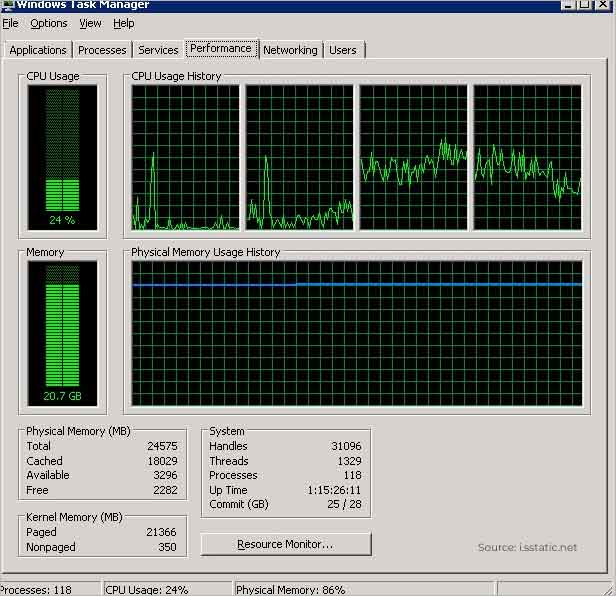Click the Handles label
The image size is (616, 596).
[x=228, y=446]
